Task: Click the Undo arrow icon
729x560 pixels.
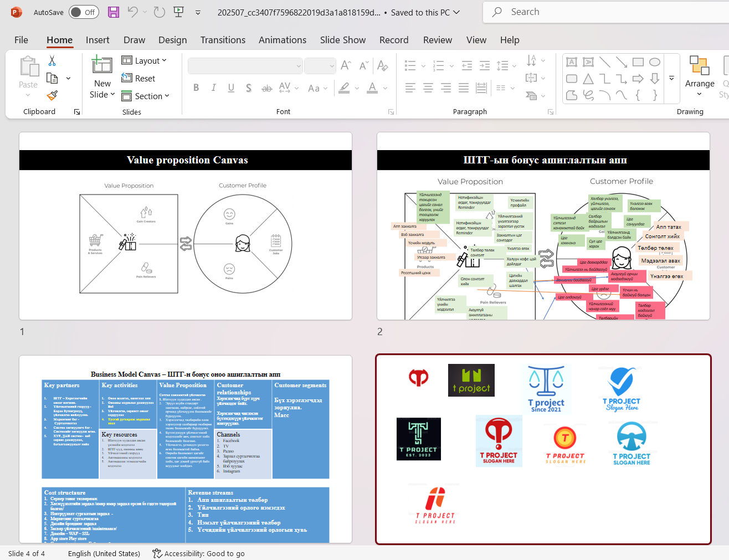Action: (132, 12)
